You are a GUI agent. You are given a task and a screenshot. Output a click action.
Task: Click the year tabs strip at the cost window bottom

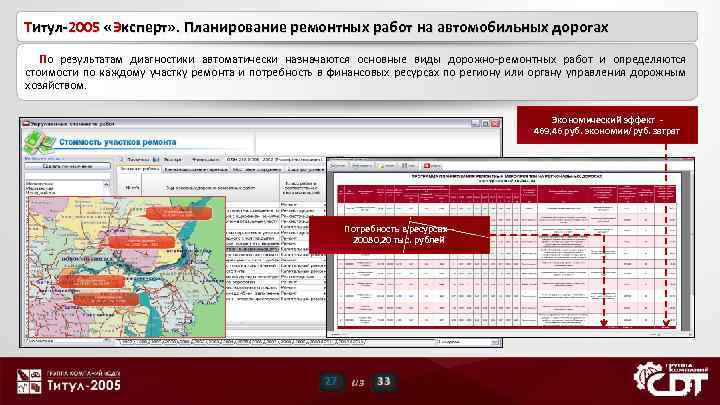(243, 342)
